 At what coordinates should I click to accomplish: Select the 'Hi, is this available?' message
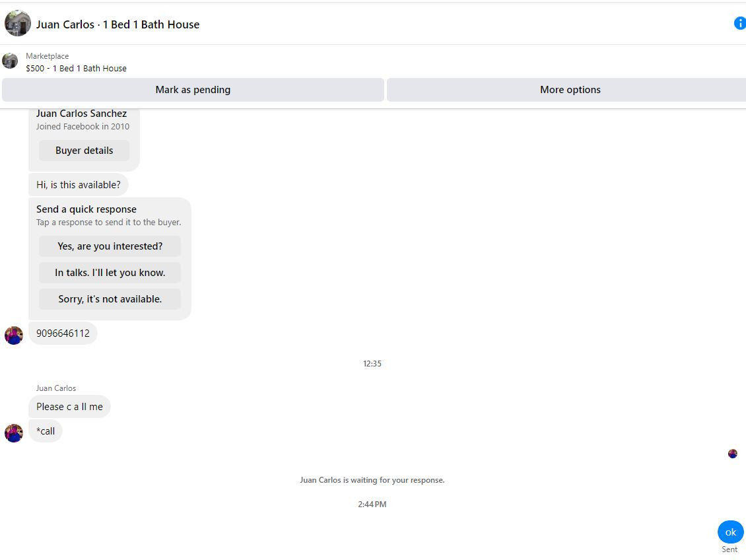click(79, 185)
